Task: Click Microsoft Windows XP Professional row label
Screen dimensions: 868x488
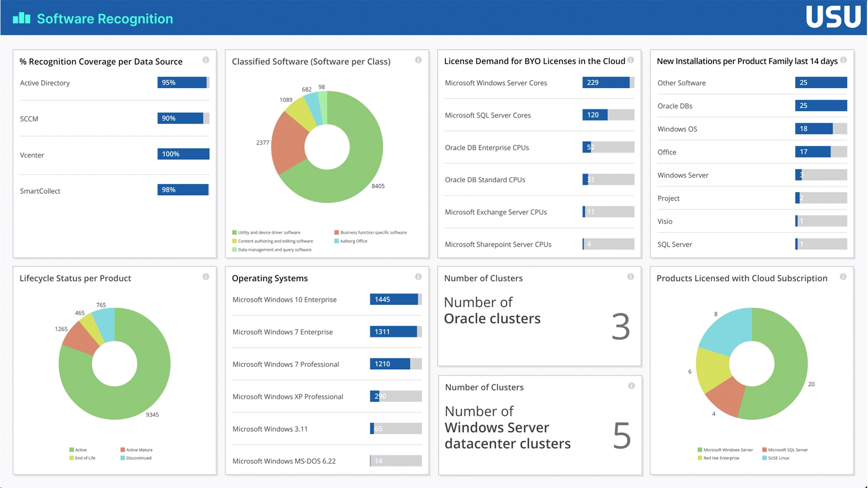Action: pos(288,397)
